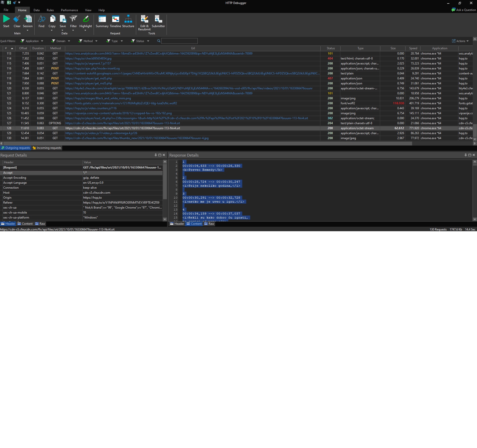The height and width of the screenshot is (448, 477).
Task: Click the Ask a Question chat icon
Action: pyautogui.click(x=453, y=10)
